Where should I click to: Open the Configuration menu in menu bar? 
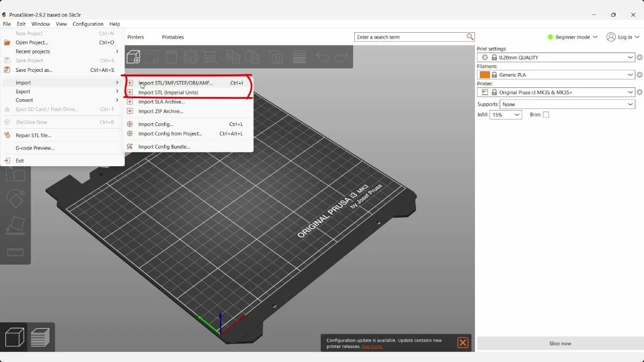88,24
